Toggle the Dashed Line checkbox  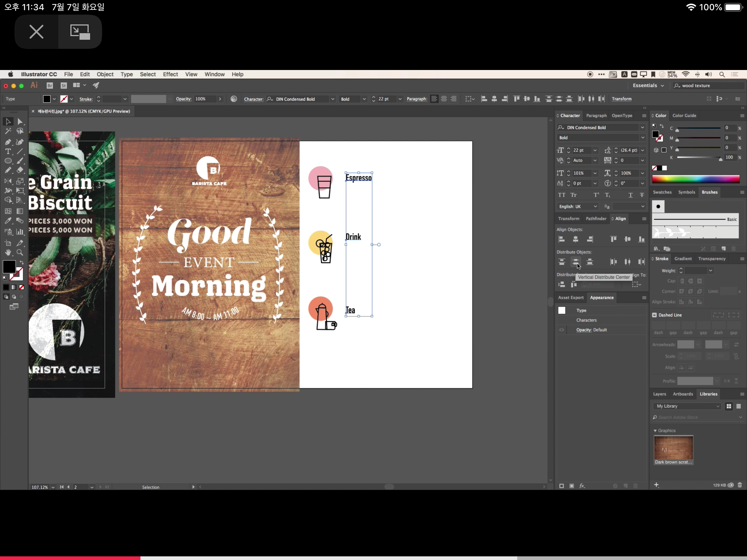pyautogui.click(x=654, y=315)
